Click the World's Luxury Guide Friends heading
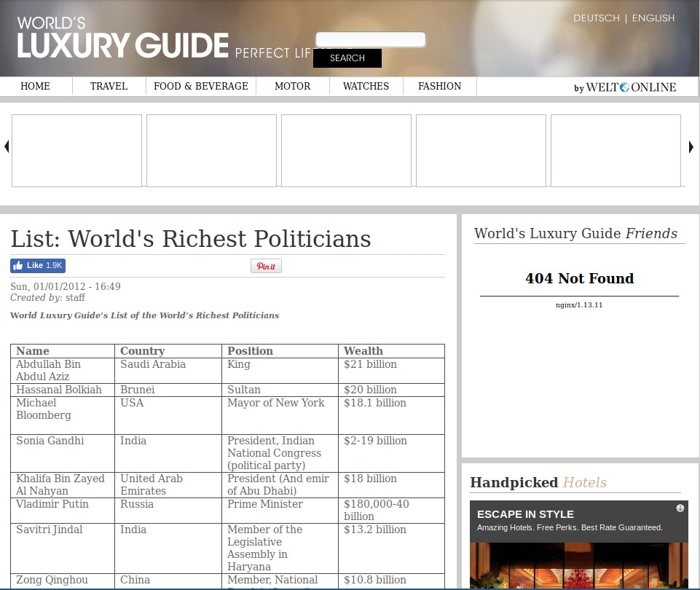 tap(576, 233)
